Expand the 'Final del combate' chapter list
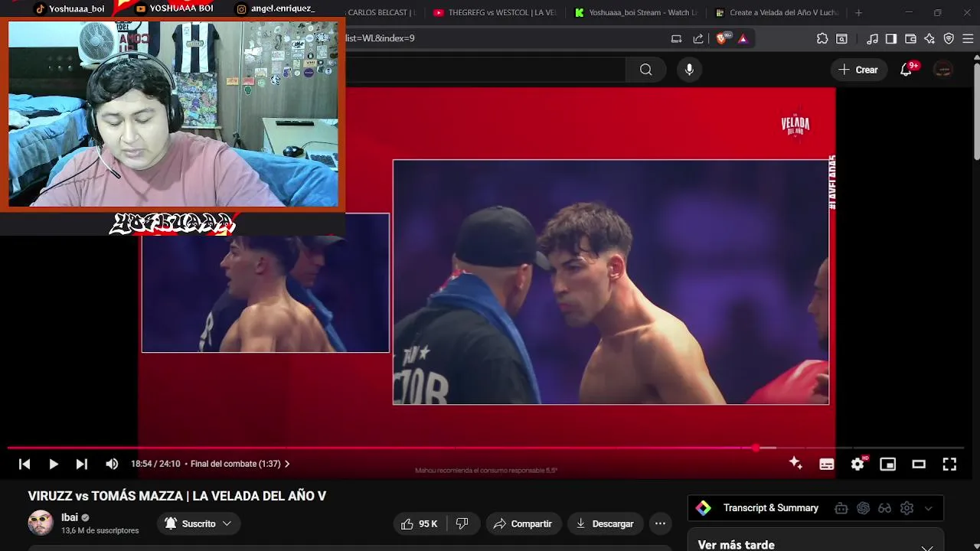Image resolution: width=980 pixels, height=551 pixels. 240,464
